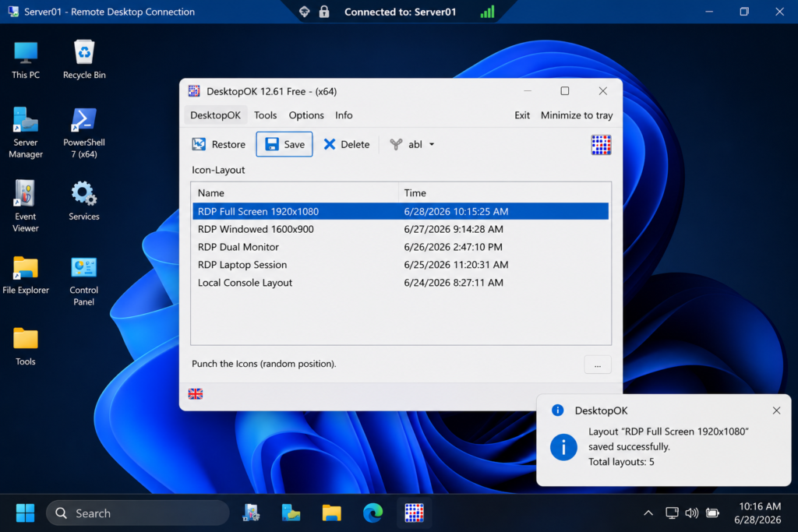The height and width of the screenshot is (532, 798).
Task: Save the current icon layout
Action: 284,144
